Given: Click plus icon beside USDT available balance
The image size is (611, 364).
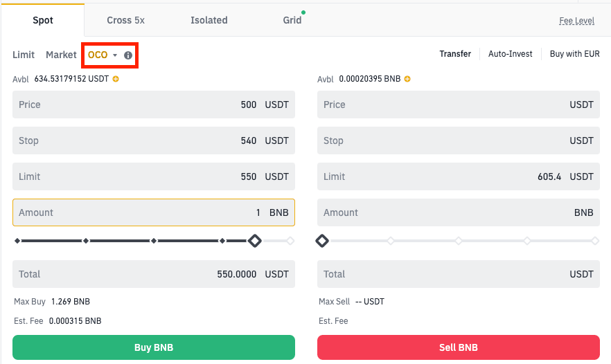Looking at the screenshot, I should [116, 79].
